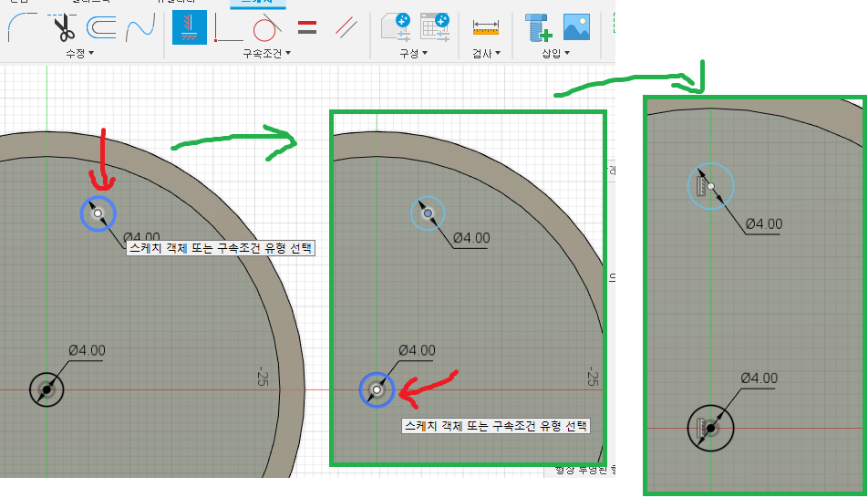Select the Tangent constraint icon

point(266,27)
